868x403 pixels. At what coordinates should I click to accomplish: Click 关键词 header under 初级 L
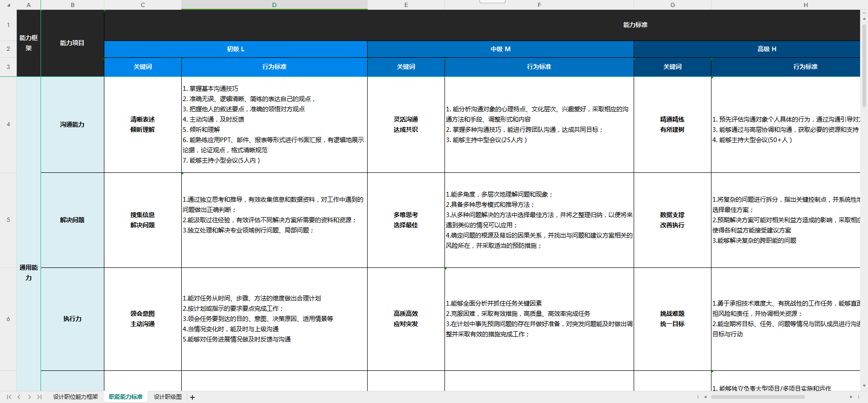coord(143,67)
